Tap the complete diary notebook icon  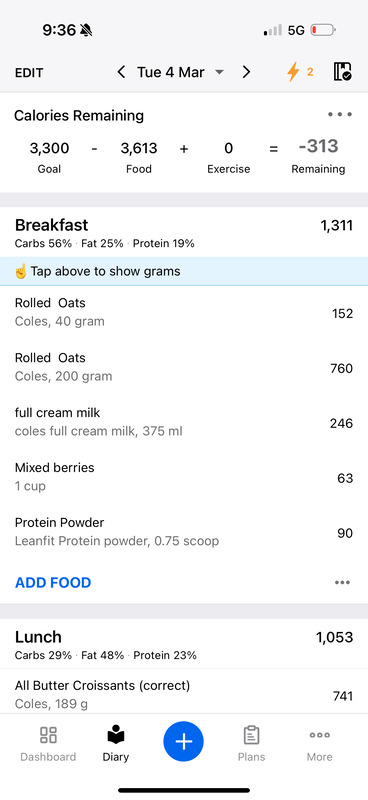[x=342, y=72]
